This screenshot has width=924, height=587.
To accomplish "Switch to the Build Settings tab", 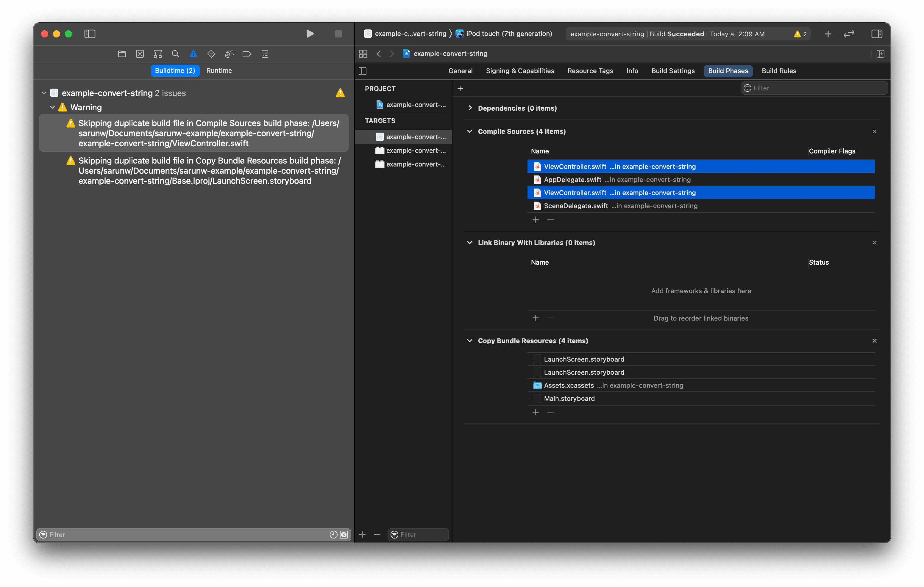I will (x=673, y=71).
